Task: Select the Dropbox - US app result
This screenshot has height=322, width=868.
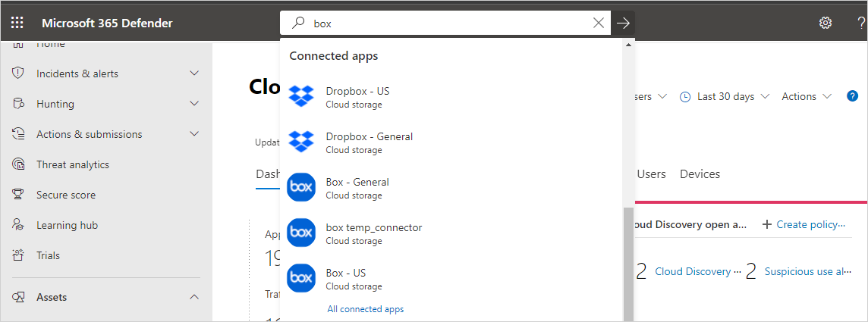Action: [357, 97]
